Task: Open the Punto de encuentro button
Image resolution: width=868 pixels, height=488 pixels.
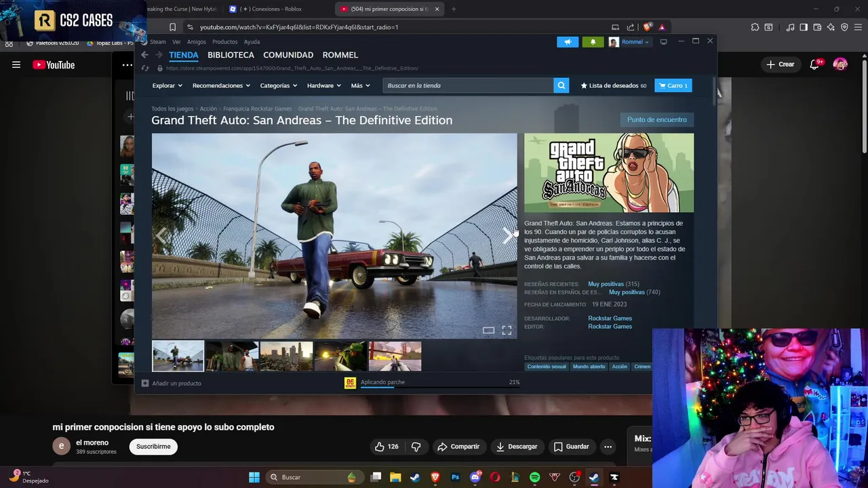Action: click(656, 119)
